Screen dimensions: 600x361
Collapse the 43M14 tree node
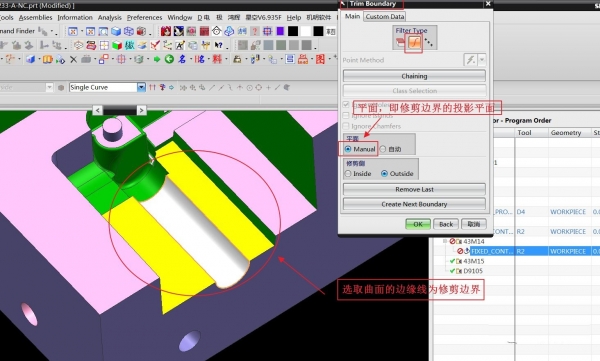pyautogui.click(x=445, y=241)
